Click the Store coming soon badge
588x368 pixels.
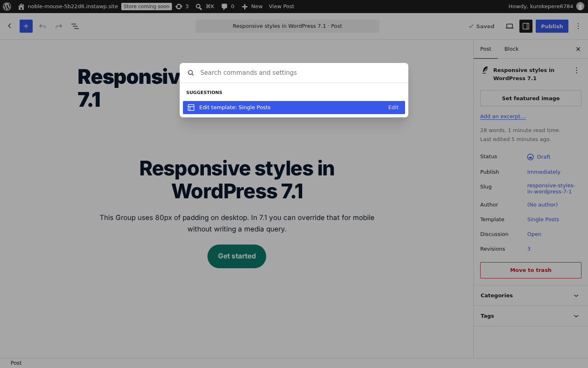click(146, 7)
